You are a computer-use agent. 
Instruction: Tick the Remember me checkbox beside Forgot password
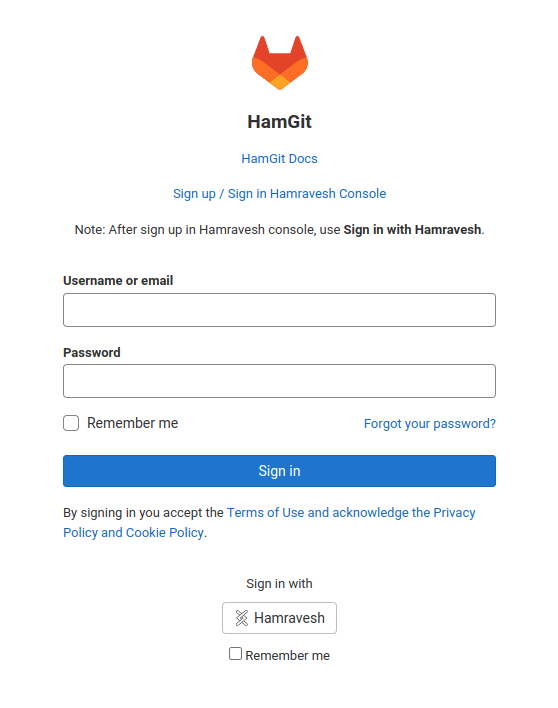[x=71, y=423]
